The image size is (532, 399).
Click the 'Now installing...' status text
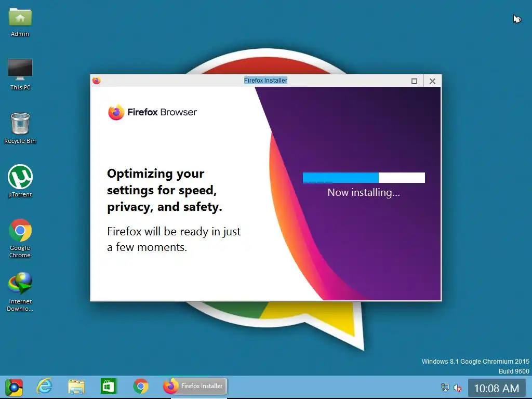point(364,192)
